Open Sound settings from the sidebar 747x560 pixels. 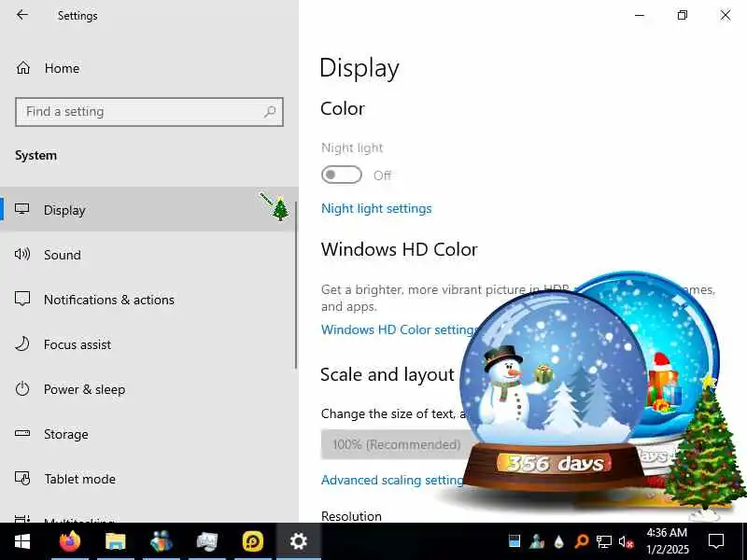(149, 254)
